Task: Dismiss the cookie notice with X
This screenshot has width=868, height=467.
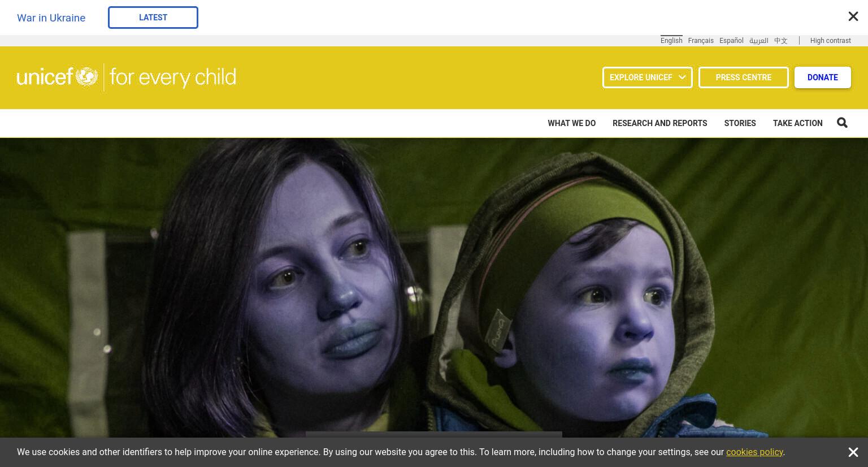Action: click(853, 452)
